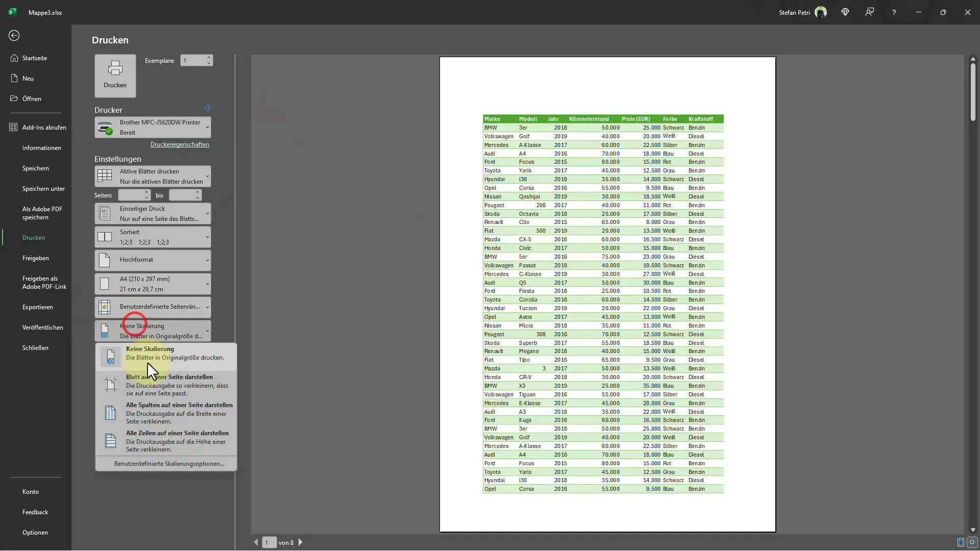980x551 pixels.
Task: Click next page navigation arrow button
Action: click(302, 542)
